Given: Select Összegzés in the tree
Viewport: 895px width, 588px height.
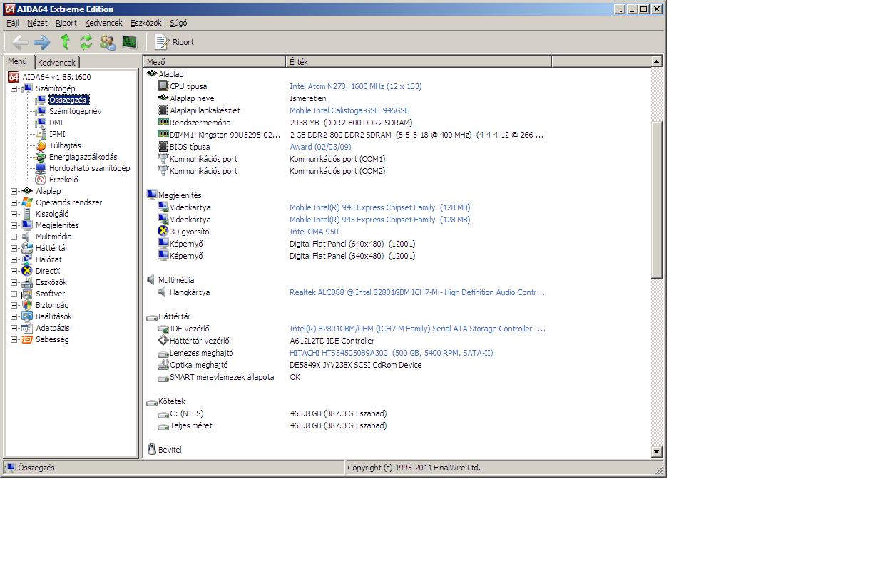Looking at the screenshot, I should tap(68, 100).
